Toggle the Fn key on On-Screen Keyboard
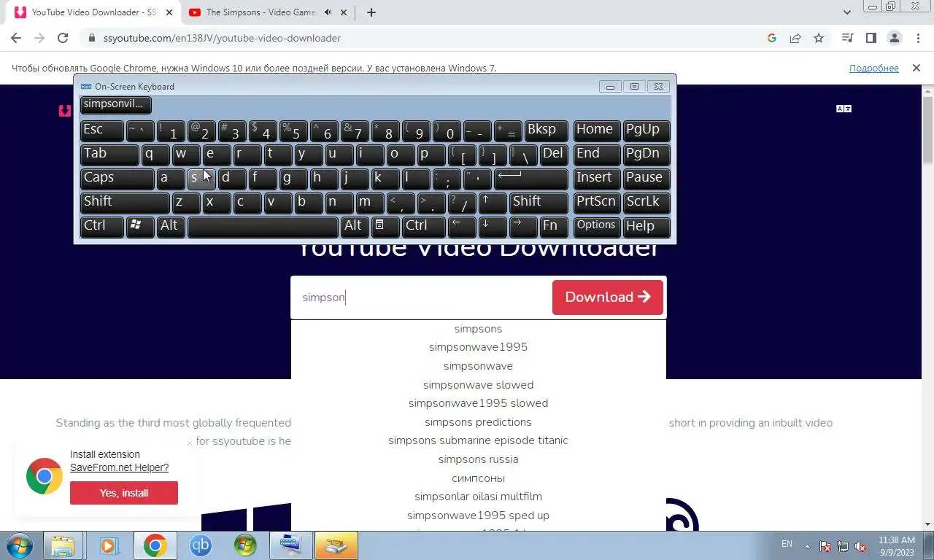Screen dimensions: 934x560 tap(553, 226)
